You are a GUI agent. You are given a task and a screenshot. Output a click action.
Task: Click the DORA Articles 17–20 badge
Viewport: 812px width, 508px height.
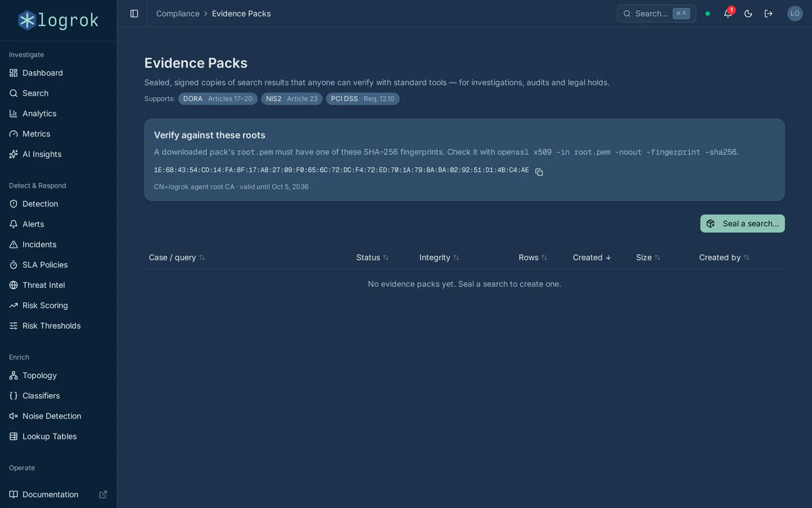click(x=218, y=99)
